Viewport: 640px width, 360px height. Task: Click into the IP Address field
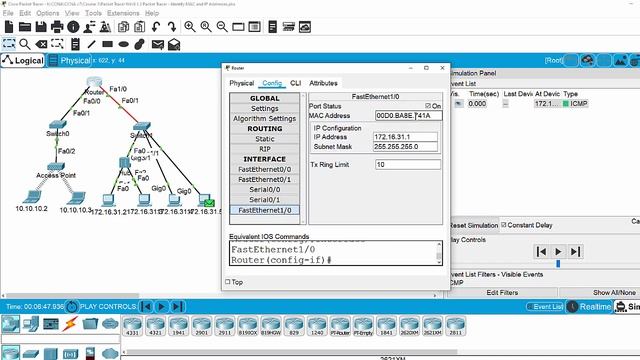coord(405,137)
